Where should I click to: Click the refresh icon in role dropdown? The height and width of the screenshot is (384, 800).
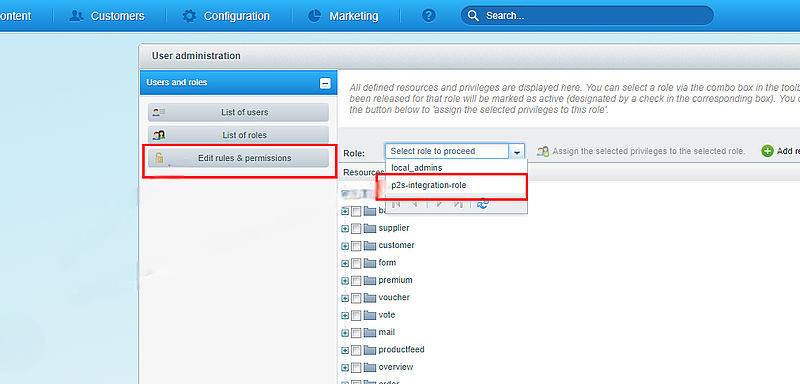pos(483,204)
